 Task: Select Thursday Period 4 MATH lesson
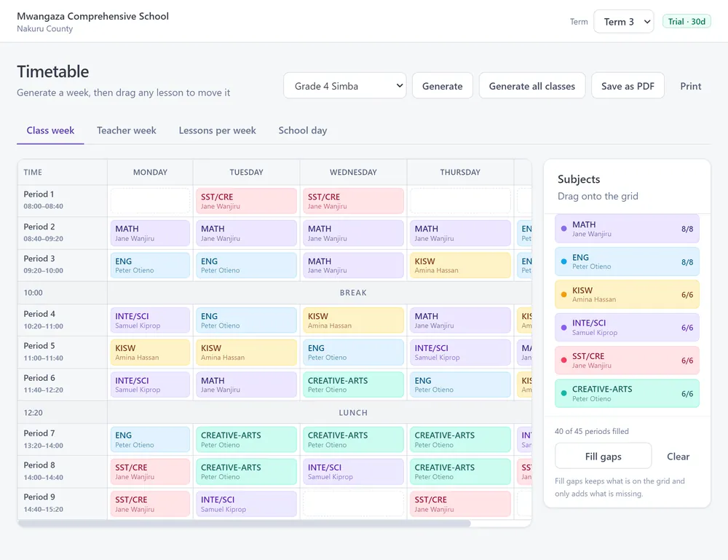[x=460, y=320]
